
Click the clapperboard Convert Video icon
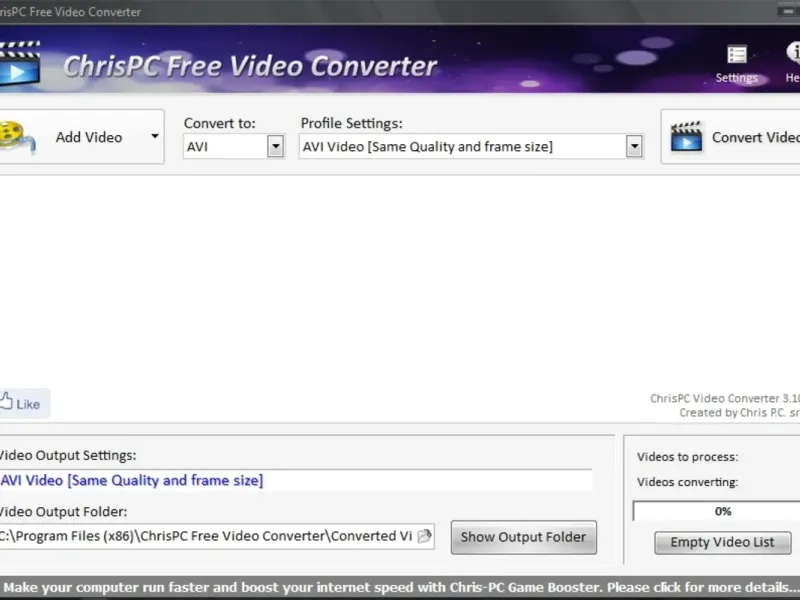(x=686, y=137)
